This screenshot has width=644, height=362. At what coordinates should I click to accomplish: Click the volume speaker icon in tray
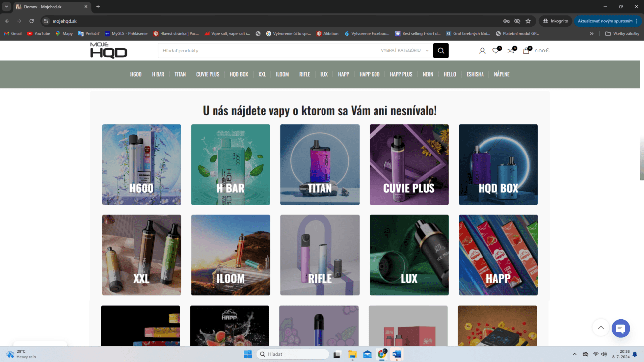pos(604,354)
